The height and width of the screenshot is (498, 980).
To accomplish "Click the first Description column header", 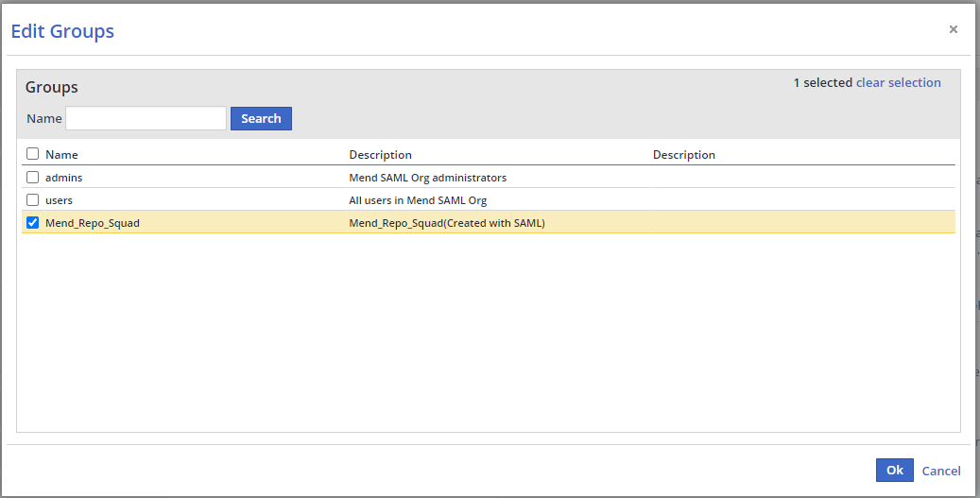I will click(x=380, y=154).
